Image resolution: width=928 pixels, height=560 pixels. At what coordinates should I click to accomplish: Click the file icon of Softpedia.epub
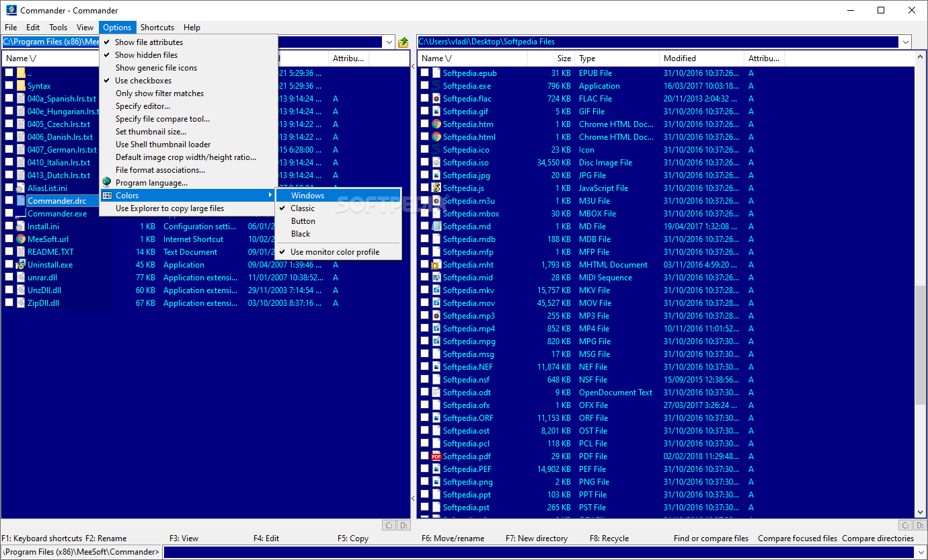click(436, 73)
